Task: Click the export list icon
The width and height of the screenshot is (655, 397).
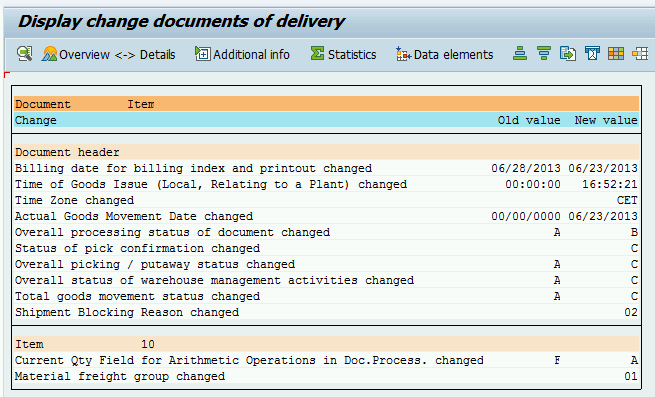Action: click(x=568, y=54)
